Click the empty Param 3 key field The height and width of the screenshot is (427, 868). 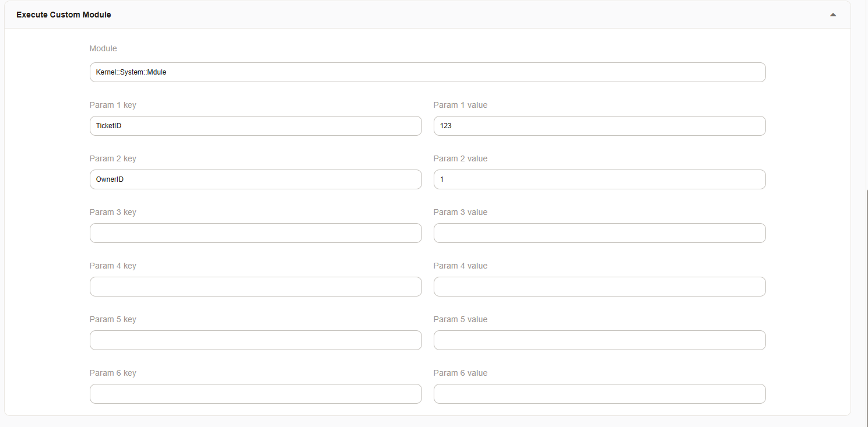(x=255, y=232)
